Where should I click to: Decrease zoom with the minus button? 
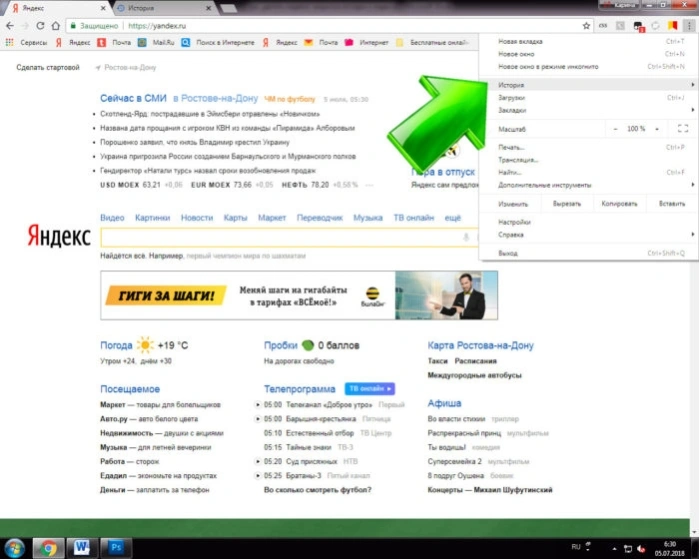point(615,129)
